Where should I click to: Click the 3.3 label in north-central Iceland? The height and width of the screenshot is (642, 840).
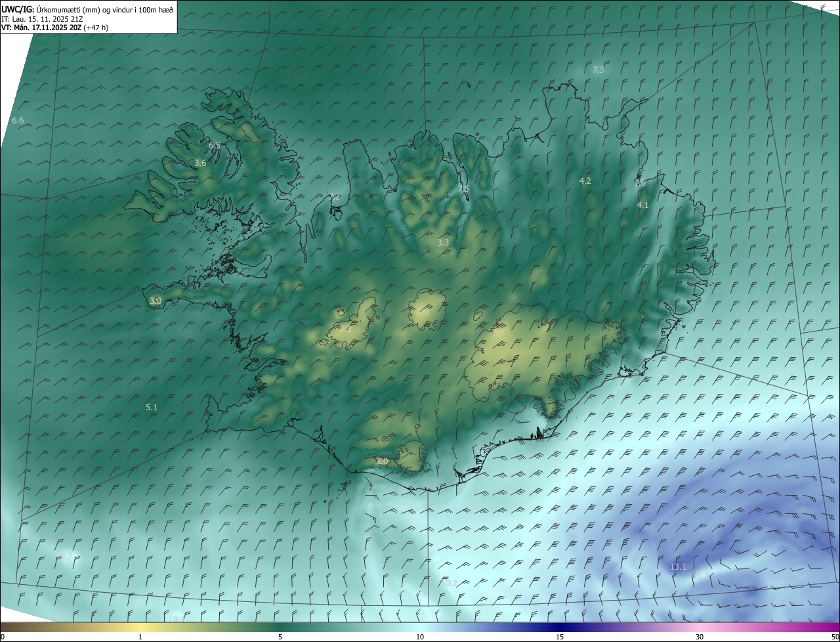[x=443, y=242]
